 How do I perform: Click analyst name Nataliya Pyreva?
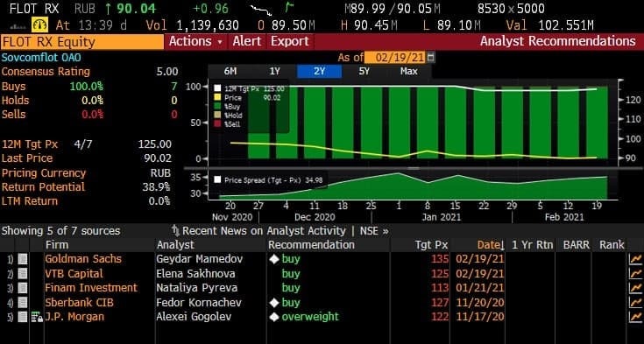tap(197, 288)
